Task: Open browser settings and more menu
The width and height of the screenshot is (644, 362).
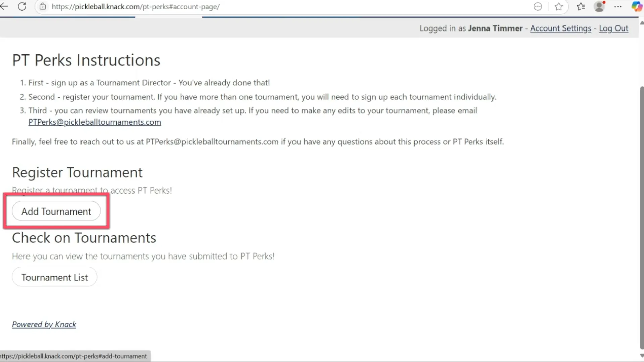Action: 618,7
